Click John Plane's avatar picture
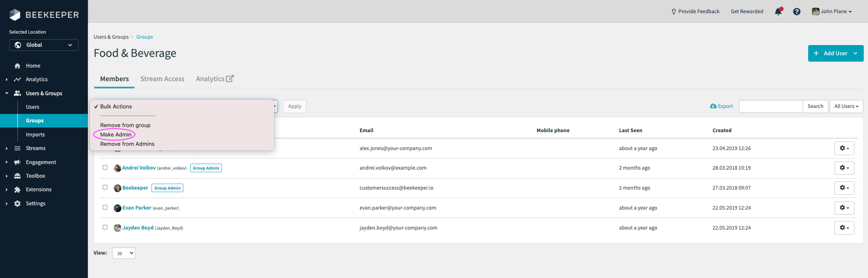868x278 pixels. tap(815, 11)
